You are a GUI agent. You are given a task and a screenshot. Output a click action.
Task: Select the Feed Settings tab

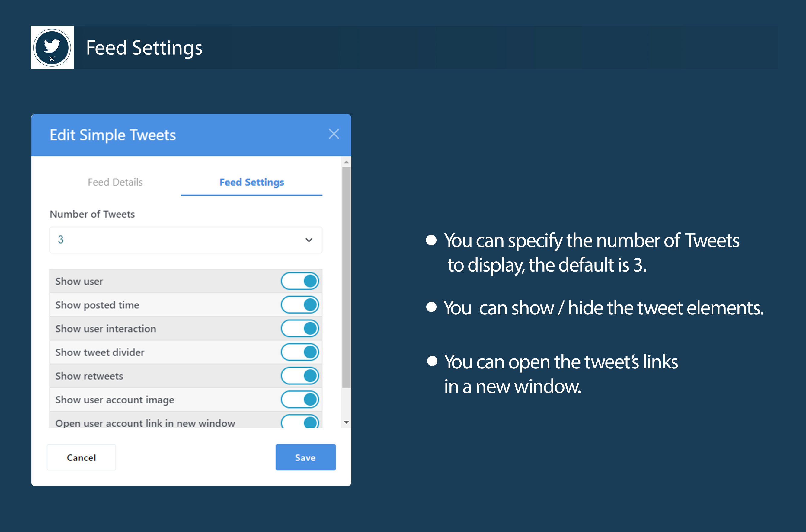(x=251, y=182)
